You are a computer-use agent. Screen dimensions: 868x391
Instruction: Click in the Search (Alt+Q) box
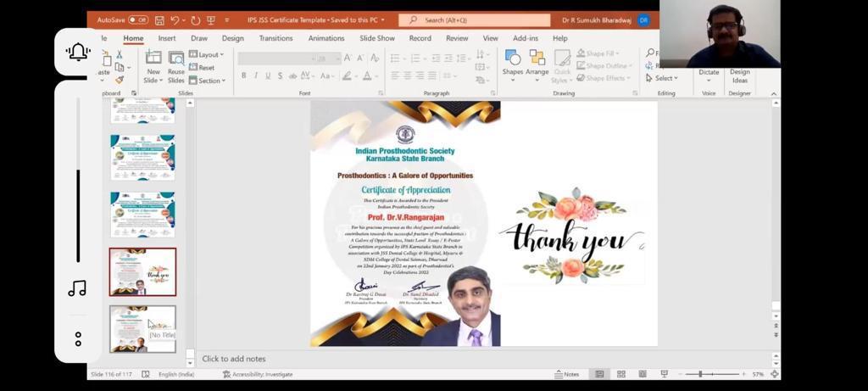(x=475, y=20)
